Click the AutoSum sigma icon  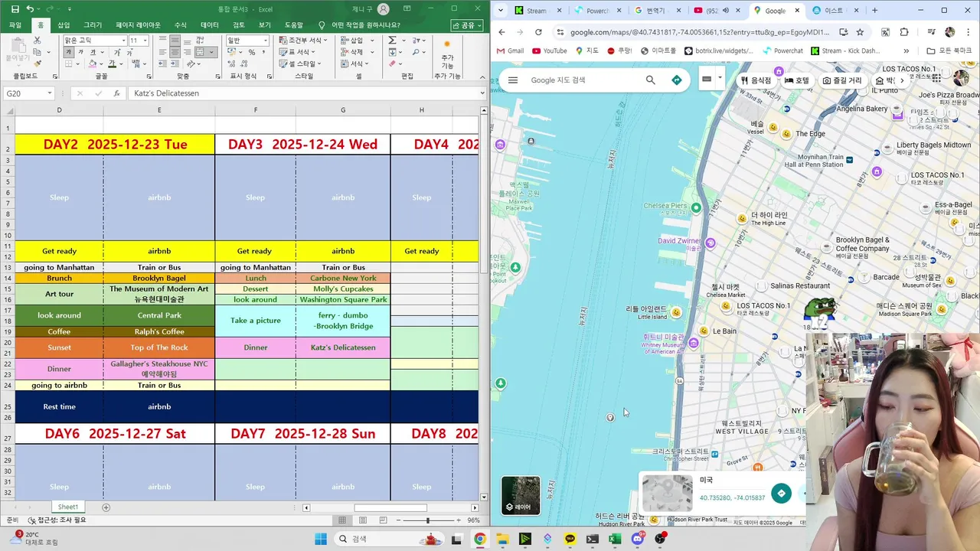(392, 40)
